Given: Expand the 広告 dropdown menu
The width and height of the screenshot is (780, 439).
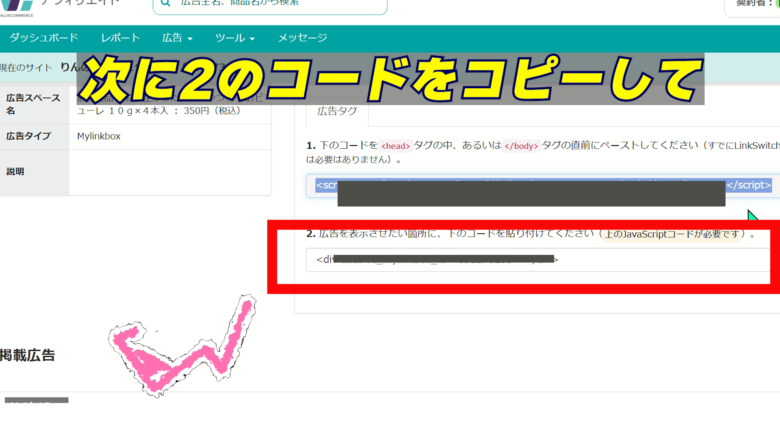Looking at the screenshot, I should click(x=177, y=38).
